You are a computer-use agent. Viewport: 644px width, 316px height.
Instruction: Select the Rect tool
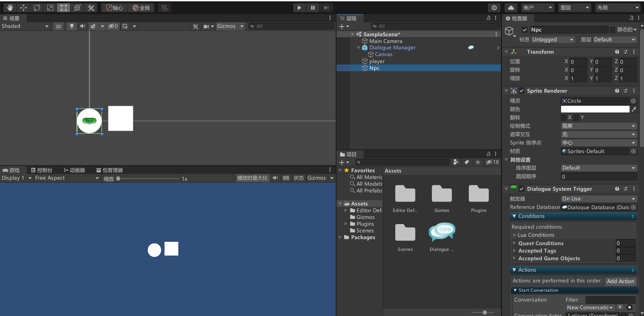[x=63, y=8]
